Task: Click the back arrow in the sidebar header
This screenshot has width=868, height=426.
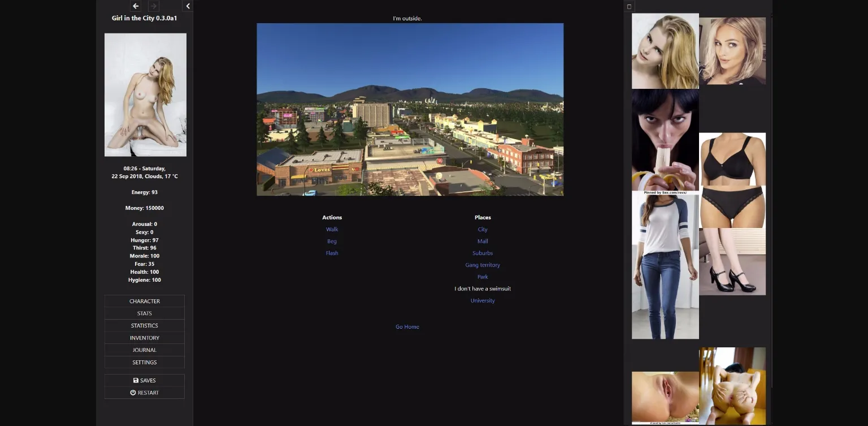Action: click(136, 6)
